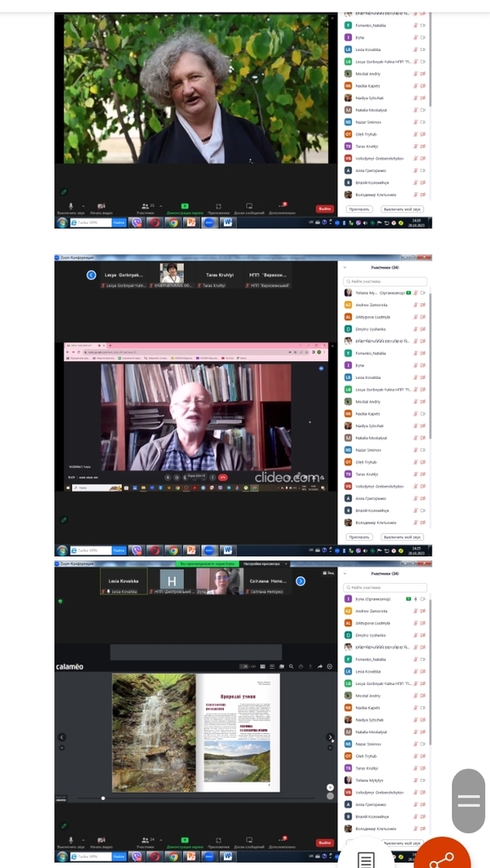Toggle Выключить звук microphone in the bottom Zoom window
Screen dimensions: 490x868
tap(70, 843)
